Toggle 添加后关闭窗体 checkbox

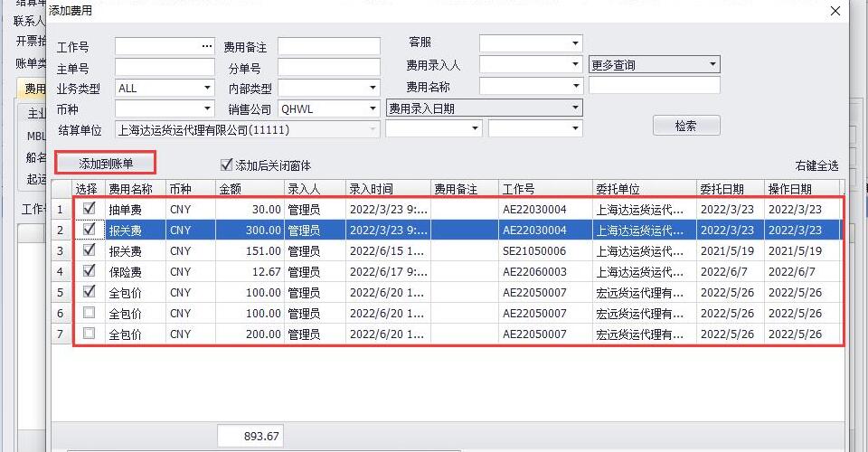(227, 165)
